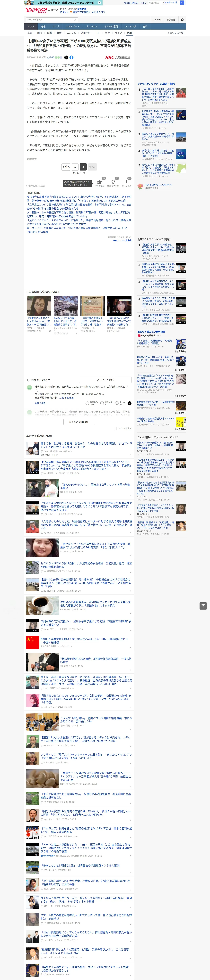Click the うーん reaction on the comment
Screen dimensions: 210x980
coord(120,403)
